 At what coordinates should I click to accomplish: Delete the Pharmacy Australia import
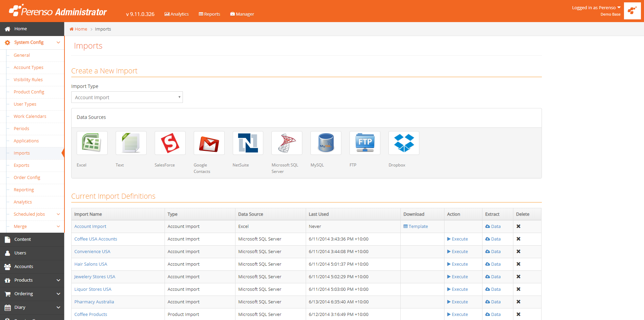pos(518,302)
